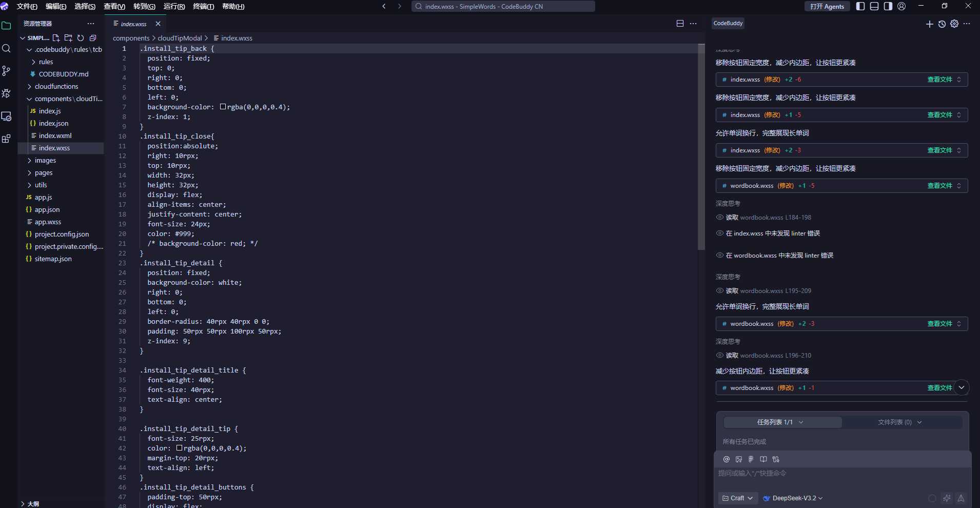Screen dimensions: 980x508
Task: Refresh the explorer file tree
Action: click(x=81, y=38)
